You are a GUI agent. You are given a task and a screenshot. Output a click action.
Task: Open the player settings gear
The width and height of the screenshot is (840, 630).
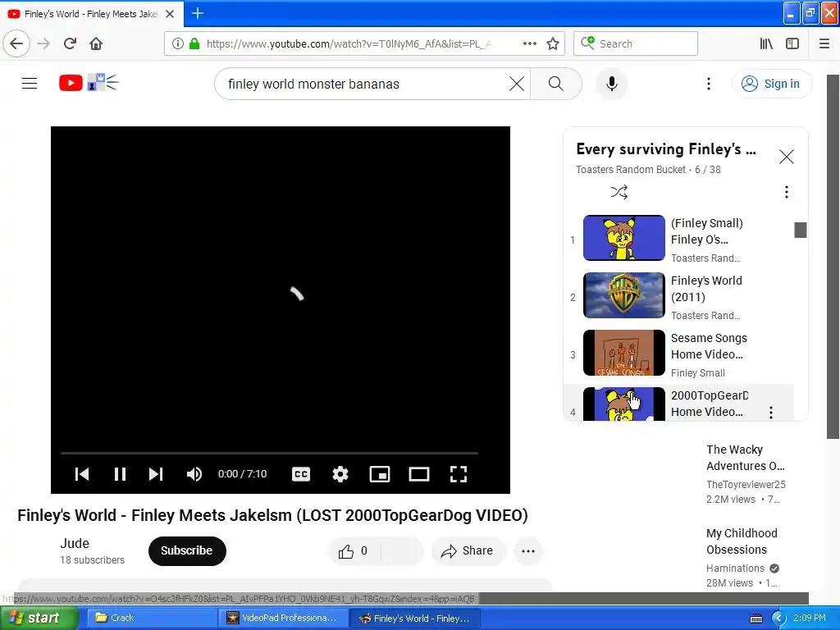pos(340,474)
